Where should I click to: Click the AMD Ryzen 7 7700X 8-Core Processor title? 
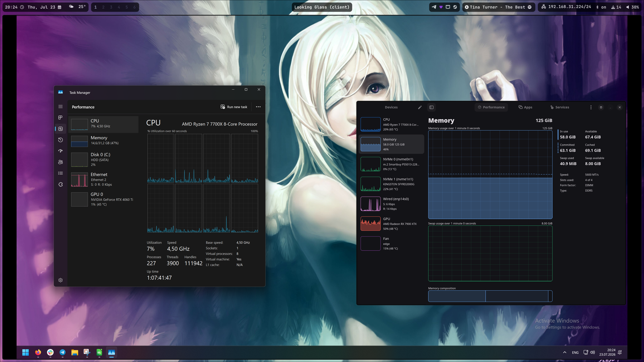click(220, 124)
